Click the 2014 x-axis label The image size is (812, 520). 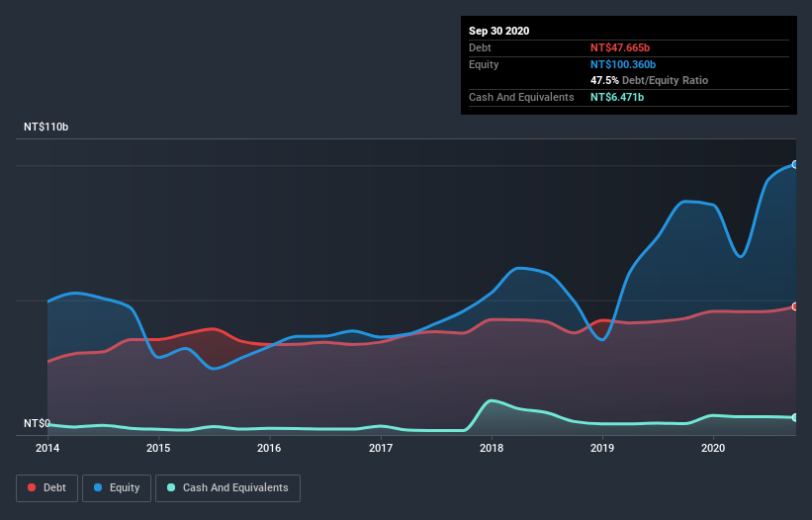pos(47,448)
